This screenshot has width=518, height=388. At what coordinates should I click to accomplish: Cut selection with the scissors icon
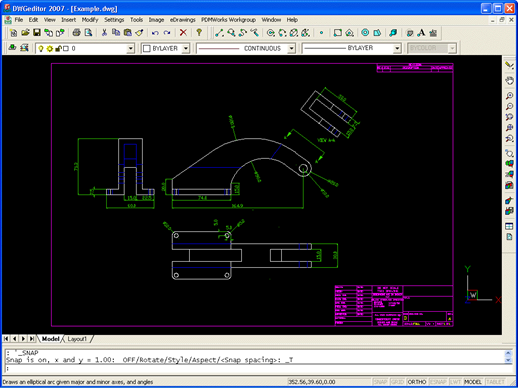coord(104,33)
